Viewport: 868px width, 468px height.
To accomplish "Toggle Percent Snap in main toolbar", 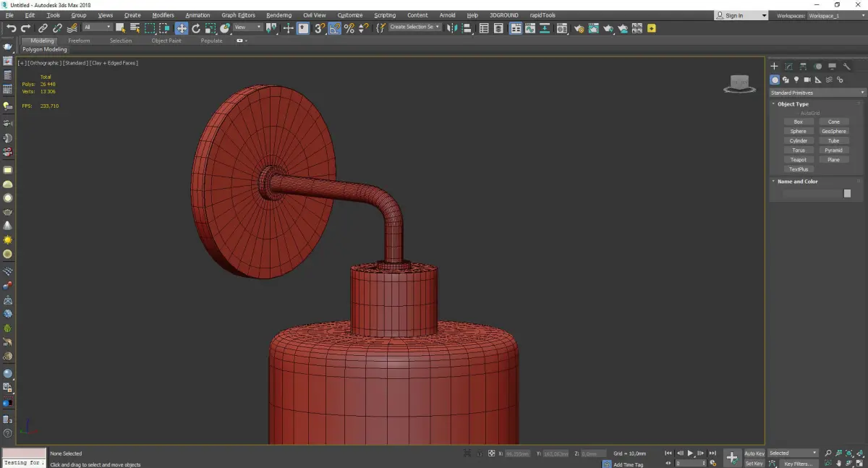I will pyautogui.click(x=349, y=28).
